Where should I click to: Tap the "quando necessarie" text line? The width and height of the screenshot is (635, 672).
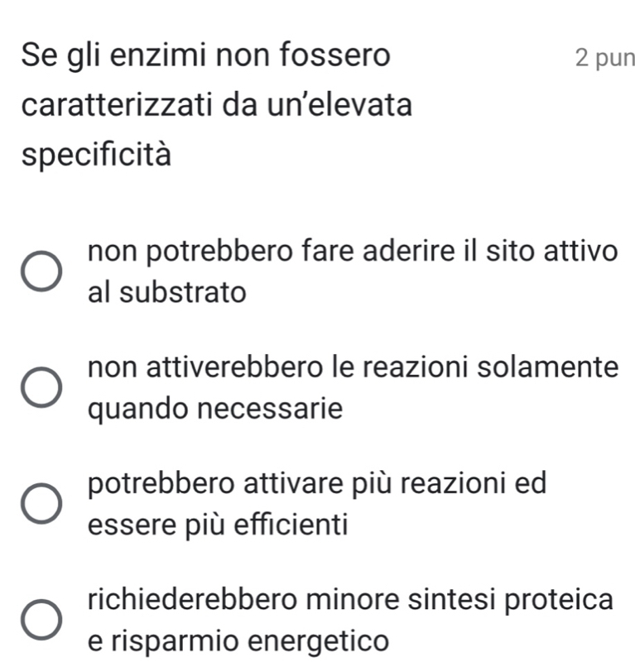(213, 408)
